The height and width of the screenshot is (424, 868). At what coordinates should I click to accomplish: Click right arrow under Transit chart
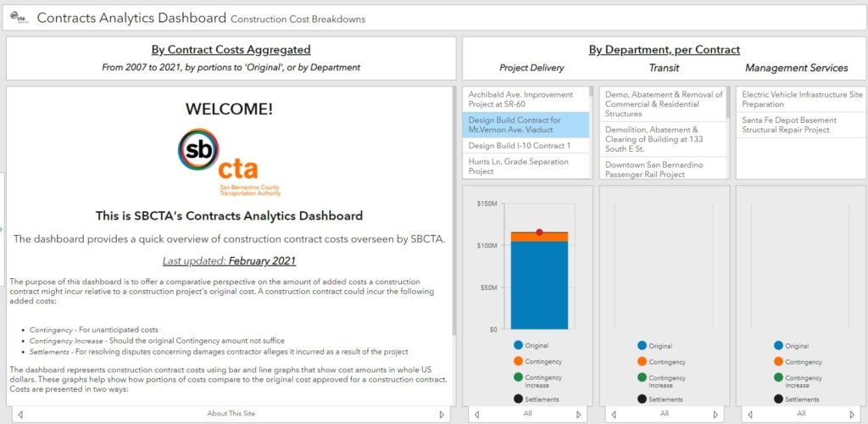(x=715, y=414)
